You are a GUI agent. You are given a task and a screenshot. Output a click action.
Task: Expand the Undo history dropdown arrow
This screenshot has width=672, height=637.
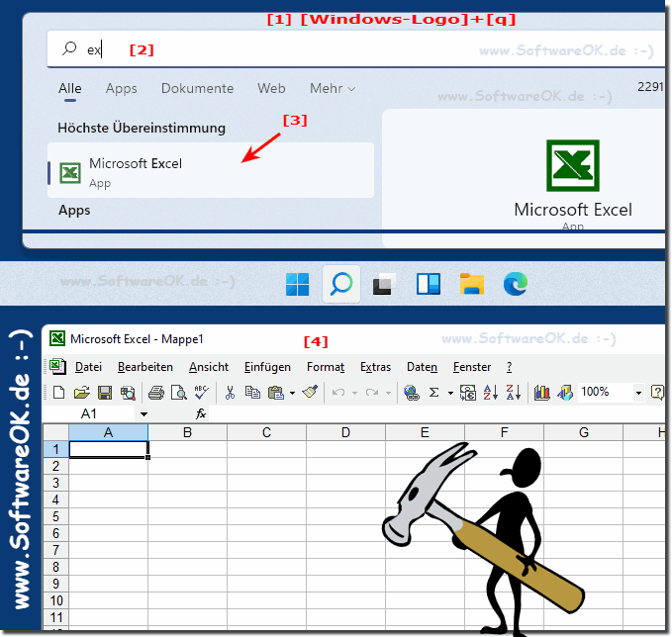(x=354, y=393)
